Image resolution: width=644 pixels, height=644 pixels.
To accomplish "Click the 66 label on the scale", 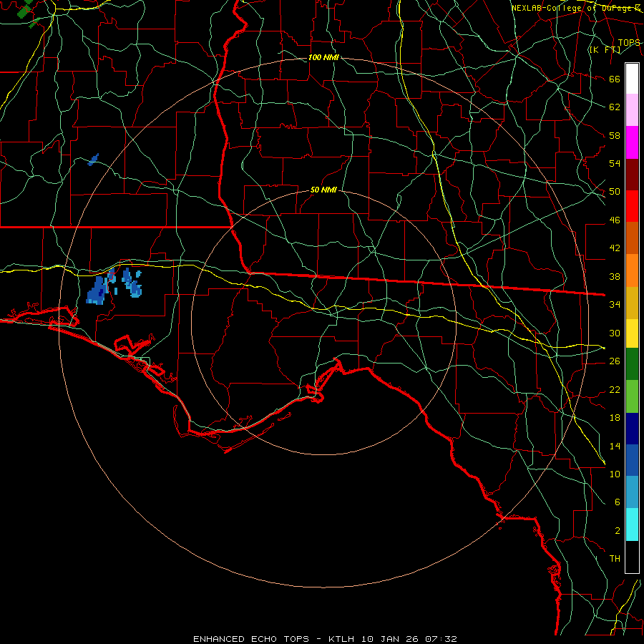I will pyautogui.click(x=615, y=79).
